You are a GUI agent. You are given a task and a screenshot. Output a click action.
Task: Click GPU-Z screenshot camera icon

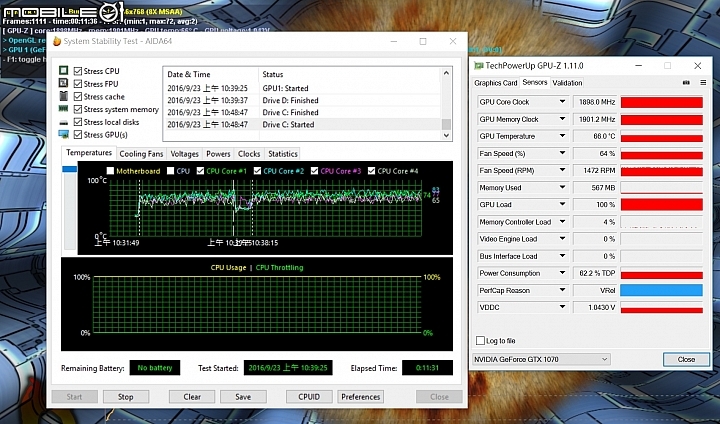click(x=686, y=83)
